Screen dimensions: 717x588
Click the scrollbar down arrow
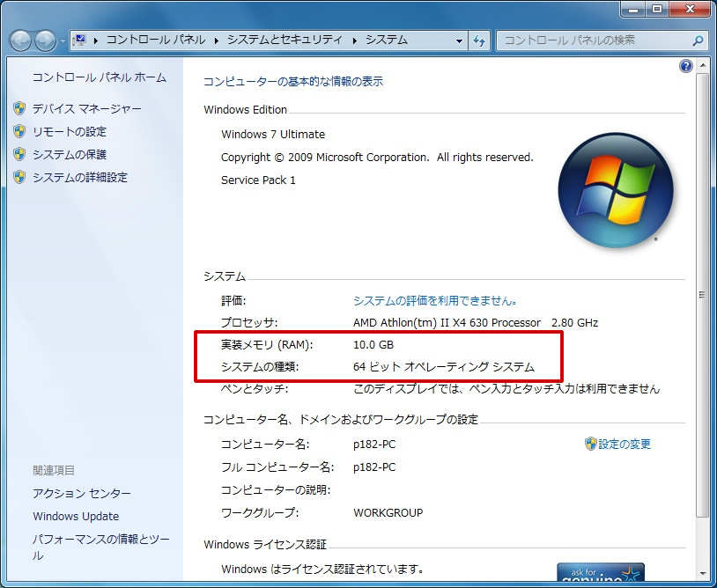tap(702, 574)
